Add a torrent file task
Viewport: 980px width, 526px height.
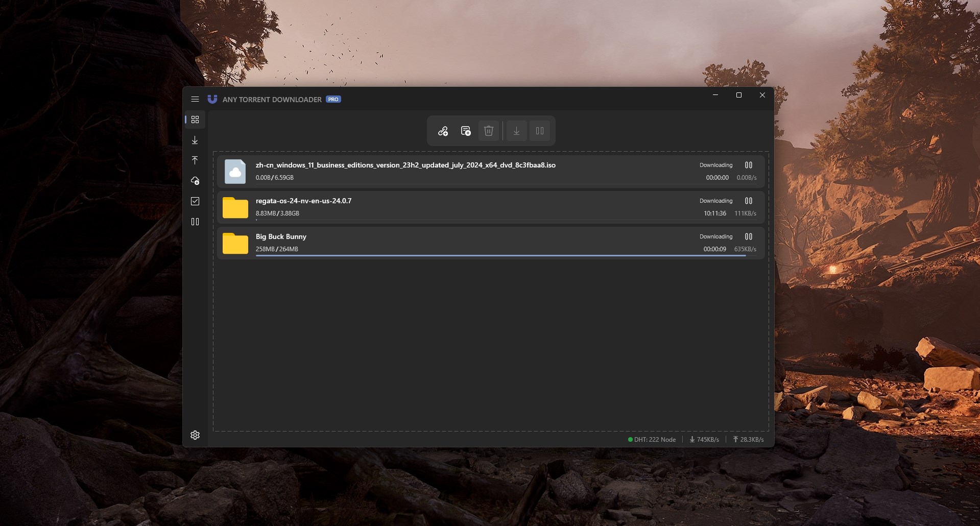tap(466, 131)
